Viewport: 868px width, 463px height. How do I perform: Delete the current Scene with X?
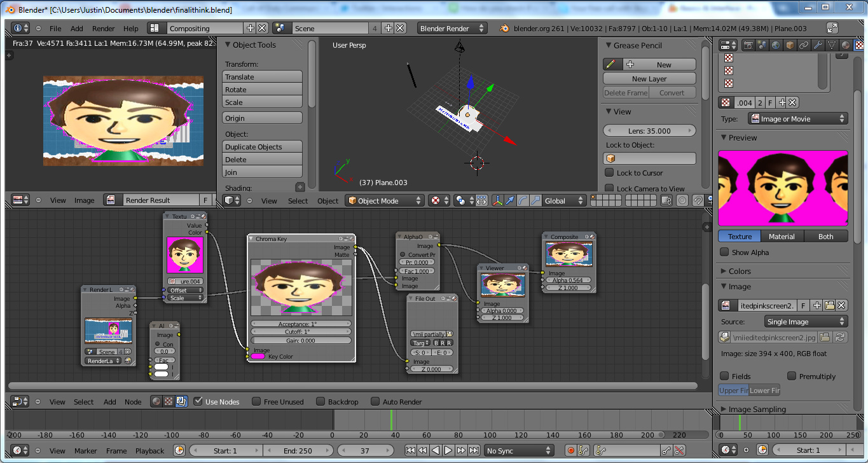[400, 28]
